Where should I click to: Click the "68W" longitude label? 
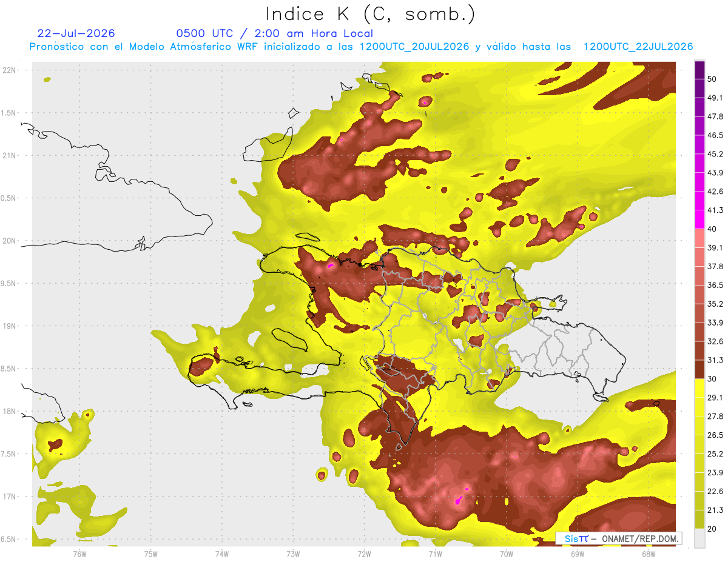[x=649, y=554]
